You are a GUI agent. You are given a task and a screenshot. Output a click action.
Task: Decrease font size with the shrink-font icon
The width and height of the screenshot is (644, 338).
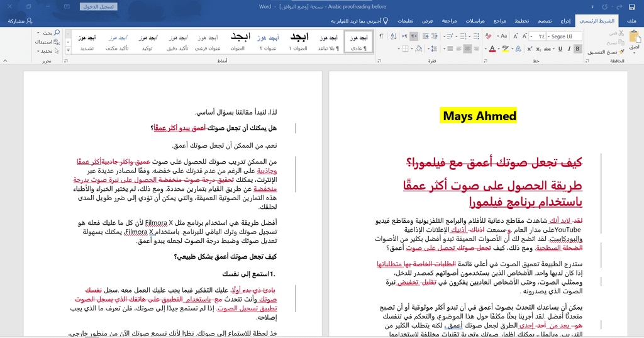[516, 37]
